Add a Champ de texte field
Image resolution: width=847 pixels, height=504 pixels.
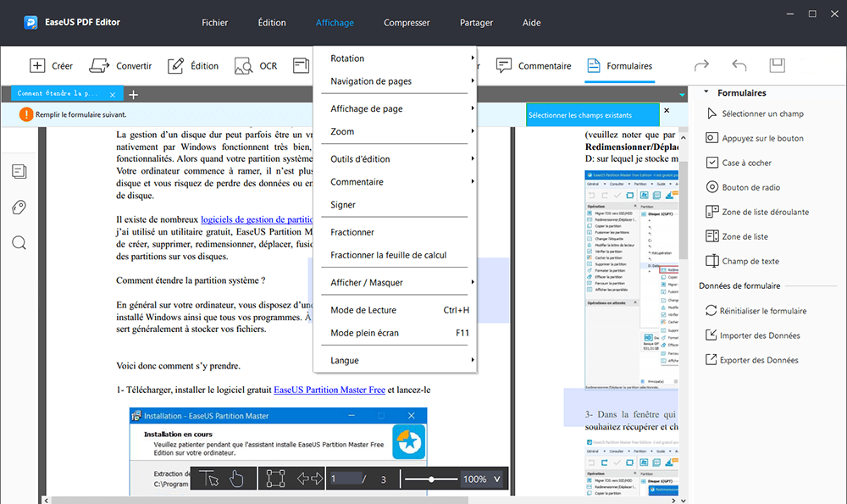[x=742, y=262]
